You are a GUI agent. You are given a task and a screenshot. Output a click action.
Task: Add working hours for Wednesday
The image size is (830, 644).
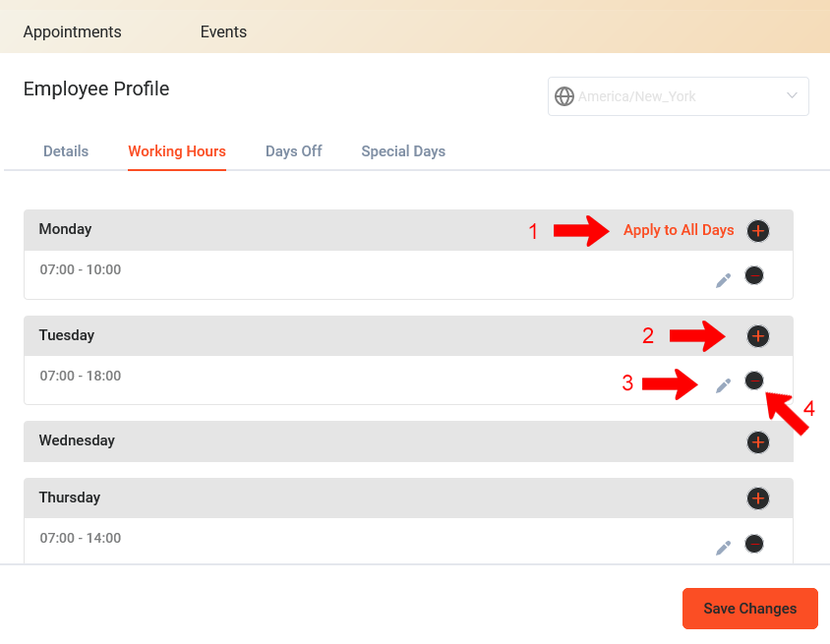click(758, 442)
